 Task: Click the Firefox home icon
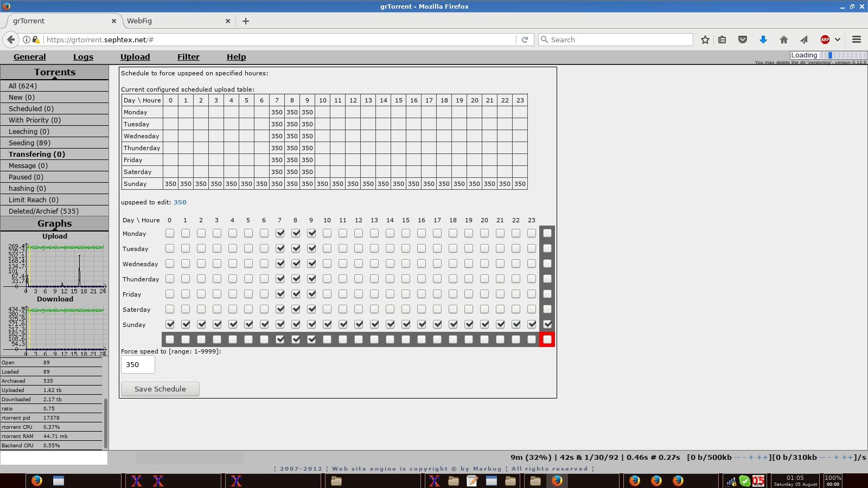coord(783,40)
